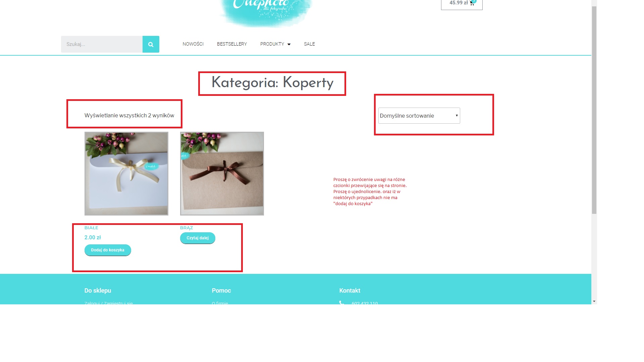Open the BRĄZ product title link
Viewport: 644px width, 362px height.
pos(186,228)
